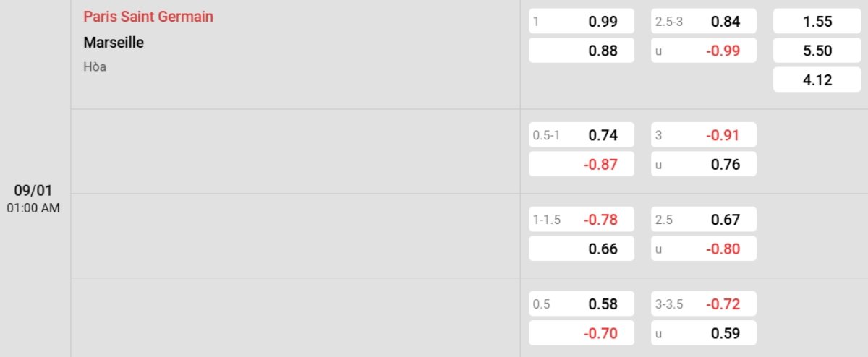This screenshot has width=868, height=357.
Task: Click the Paris Saint Germain team name
Action: point(148,17)
